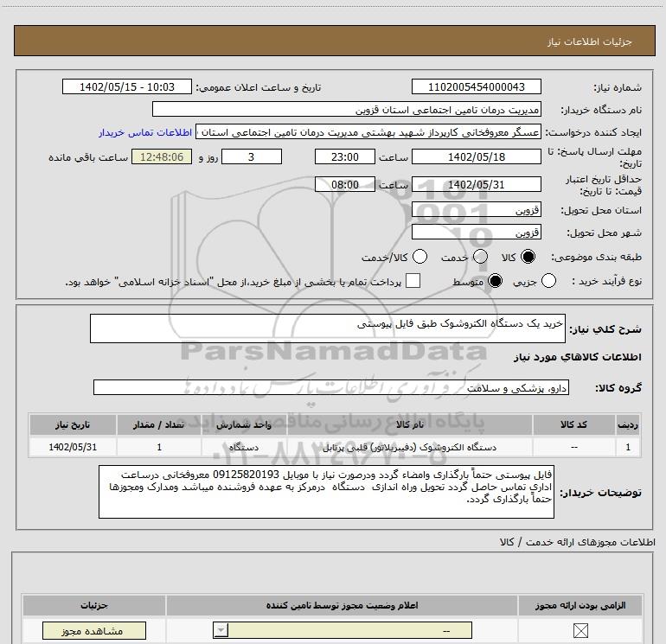Click the اعلام وضعیت مجوز column header
666x644 pixels.
pos(342,605)
